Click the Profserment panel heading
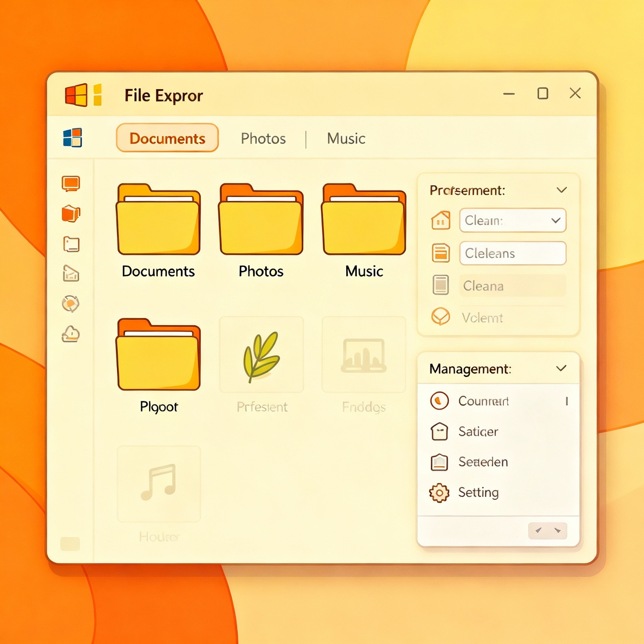Viewport: 644px width, 644px height. 467,190
